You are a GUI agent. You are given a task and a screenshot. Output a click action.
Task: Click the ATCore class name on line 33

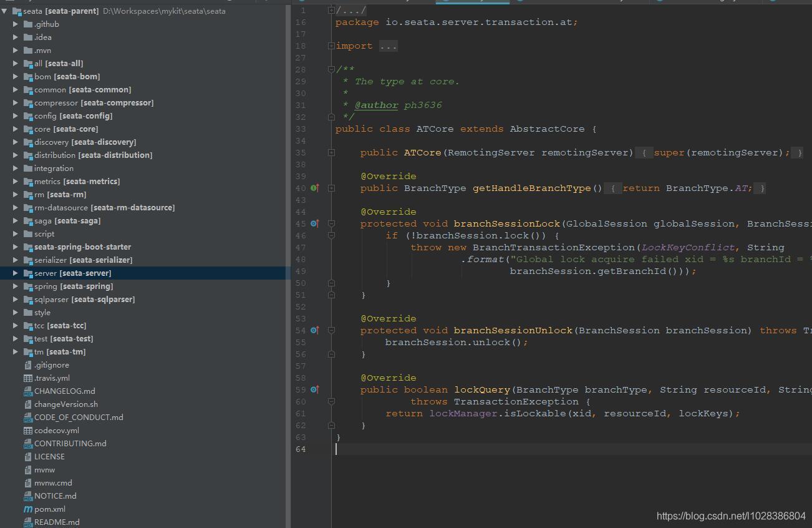(435, 129)
